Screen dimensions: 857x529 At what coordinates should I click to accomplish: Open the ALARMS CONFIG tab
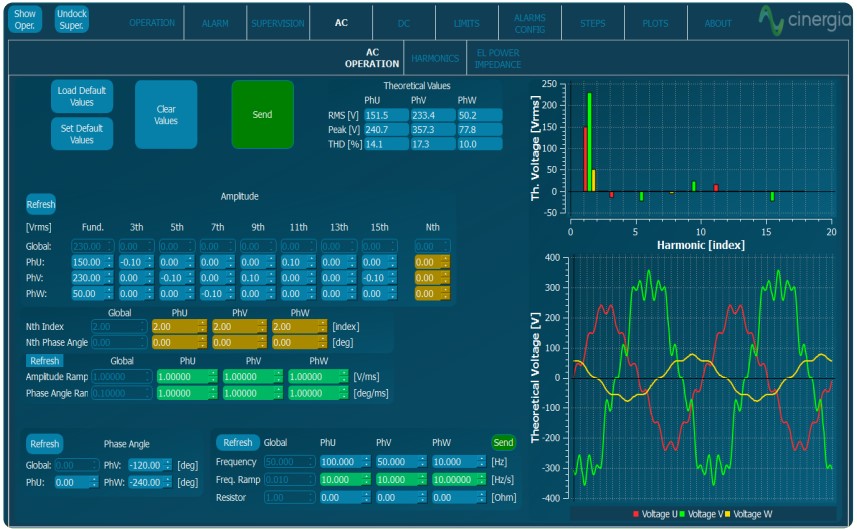pyautogui.click(x=529, y=23)
